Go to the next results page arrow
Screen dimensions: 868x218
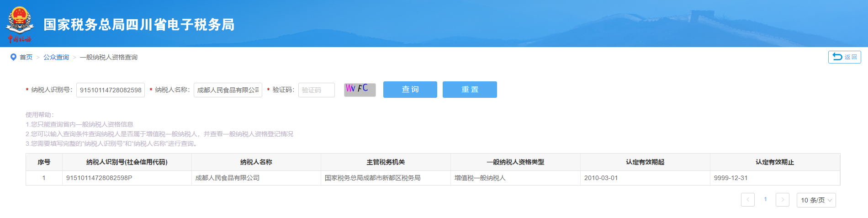782,200
